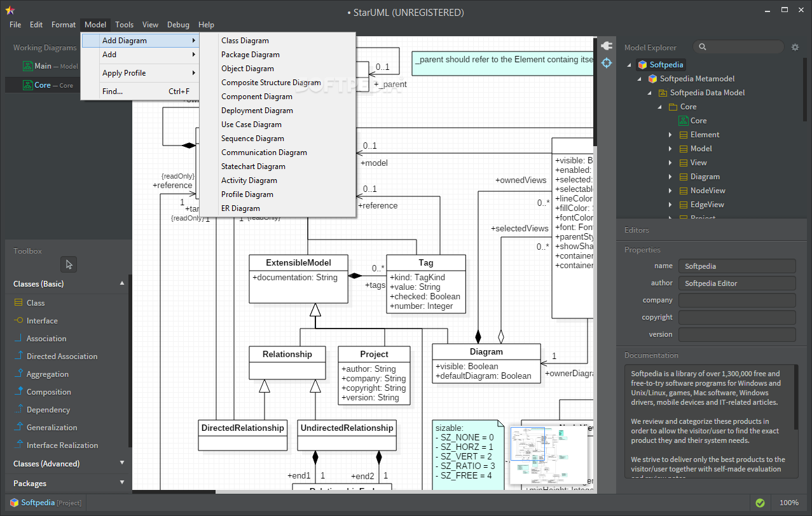
Task: Click the diagram minimap thumbnail
Action: pos(548,456)
